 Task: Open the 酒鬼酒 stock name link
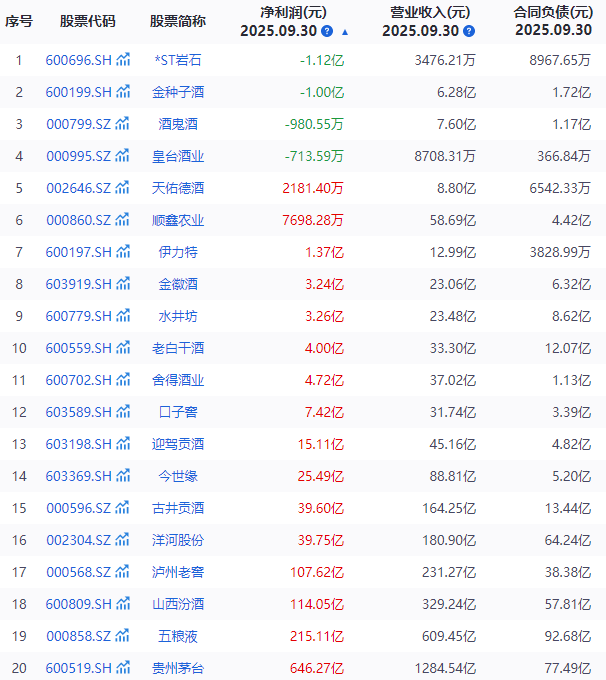178,124
